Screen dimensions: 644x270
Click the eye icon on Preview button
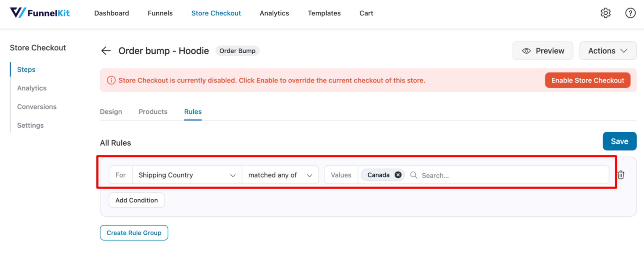(526, 51)
